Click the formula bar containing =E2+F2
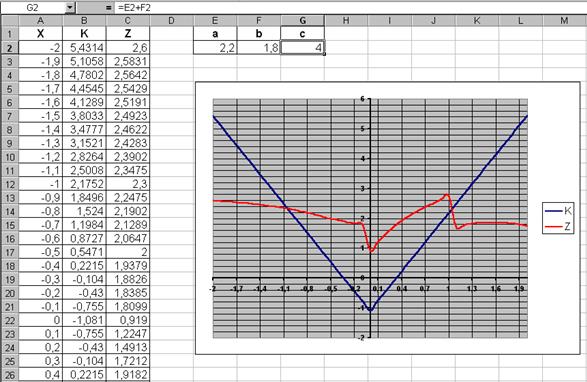Image resolution: width=587 pixels, height=382 pixels. pyautogui.click(x=350, y=7)
